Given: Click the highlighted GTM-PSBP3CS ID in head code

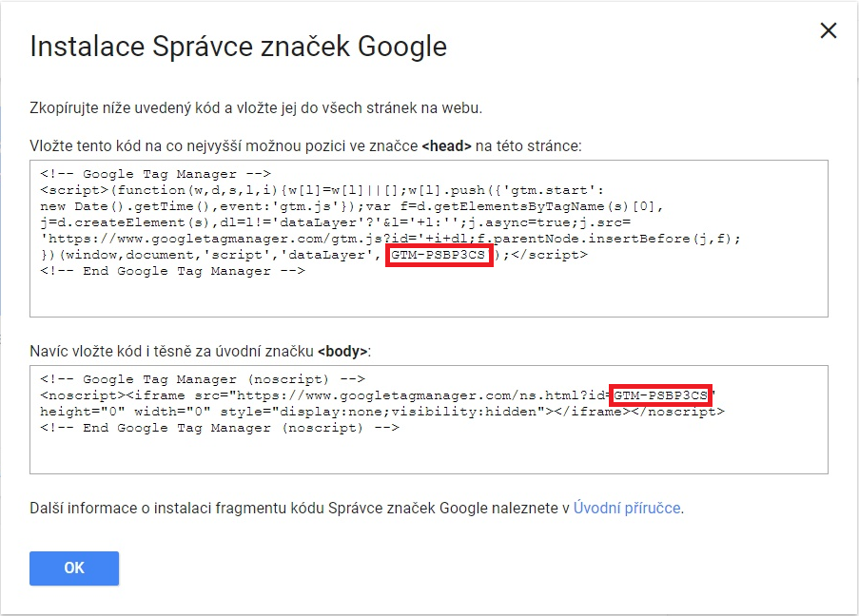Looking at the screenshot, I should (439, 255).
